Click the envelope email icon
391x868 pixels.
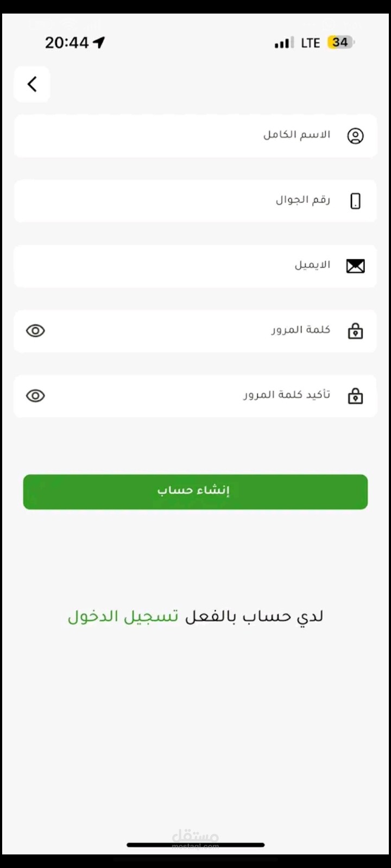click(355, 266)
